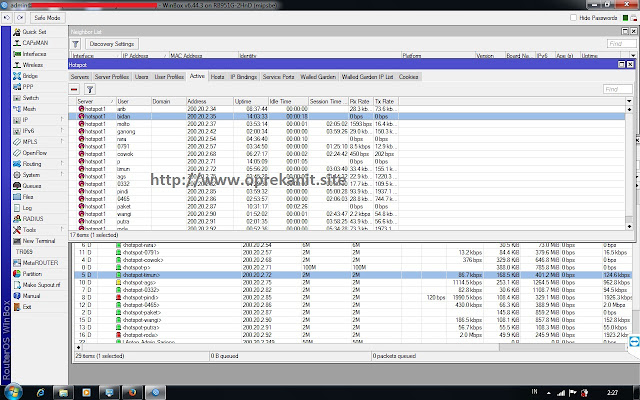The width and height of the screenshot is (640, 400).
Task: Switch to the User Profiles tab
Action: point(169,77)
